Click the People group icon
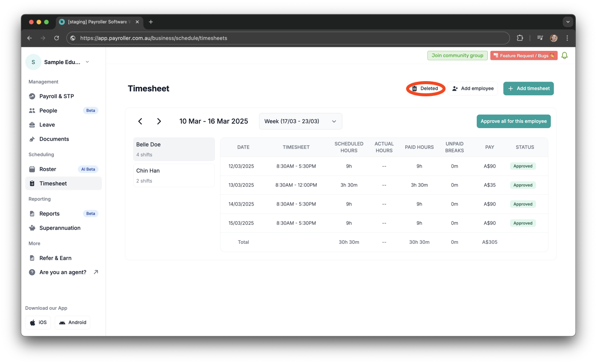Screen dimensions: 597x364 coord(32,111)
